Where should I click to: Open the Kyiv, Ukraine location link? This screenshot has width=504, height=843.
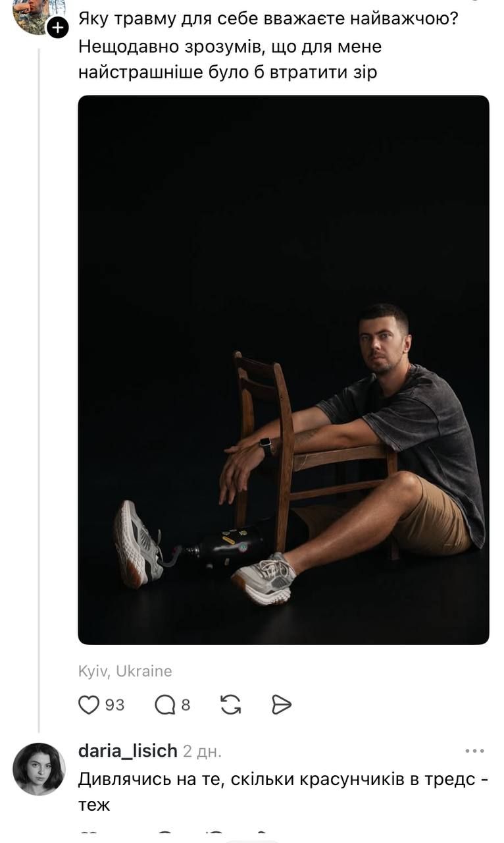pos(125,671)
